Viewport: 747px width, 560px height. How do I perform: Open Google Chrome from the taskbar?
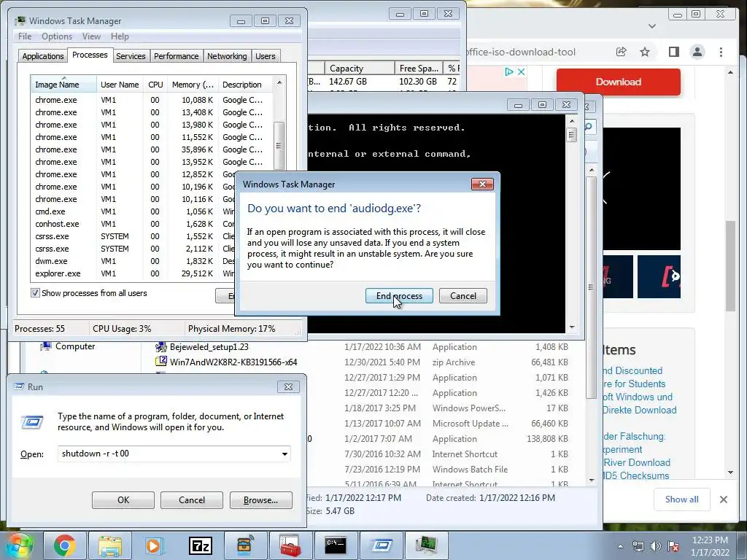[x=65, y=545]
